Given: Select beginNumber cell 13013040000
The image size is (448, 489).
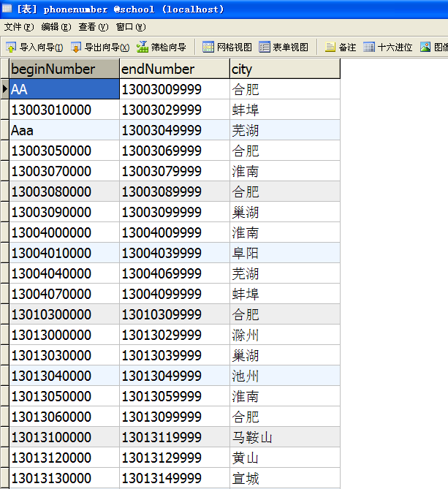Looking at the screenshot, I should click(64, 376).
